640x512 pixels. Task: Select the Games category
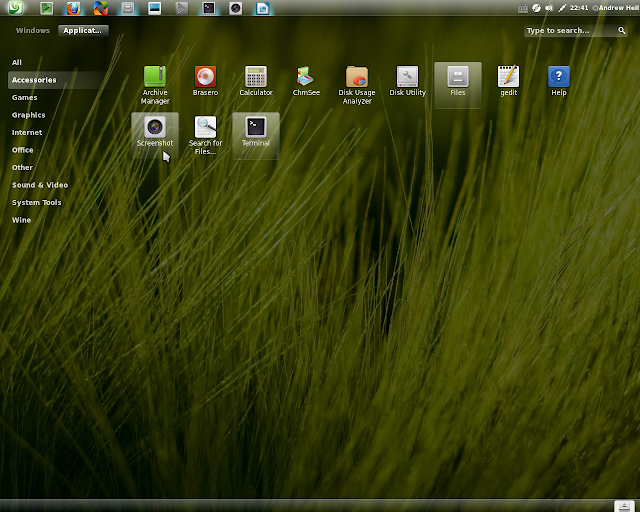(x=24, y=98)
